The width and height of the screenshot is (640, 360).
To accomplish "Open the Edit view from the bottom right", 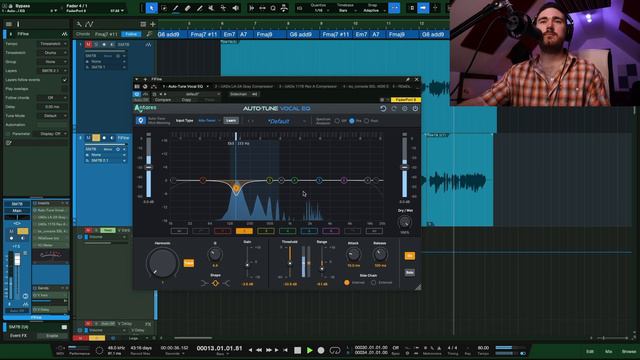I will click(590, 351).
